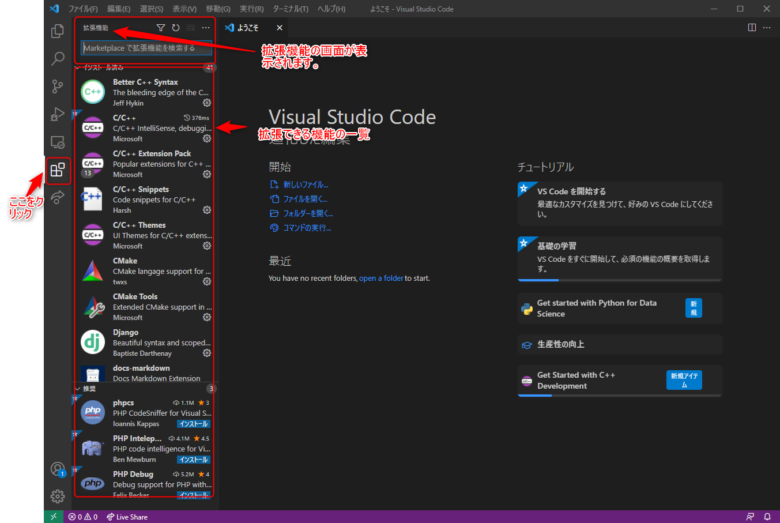
Task: Open the Search view icon
Action: click(57, 59)
